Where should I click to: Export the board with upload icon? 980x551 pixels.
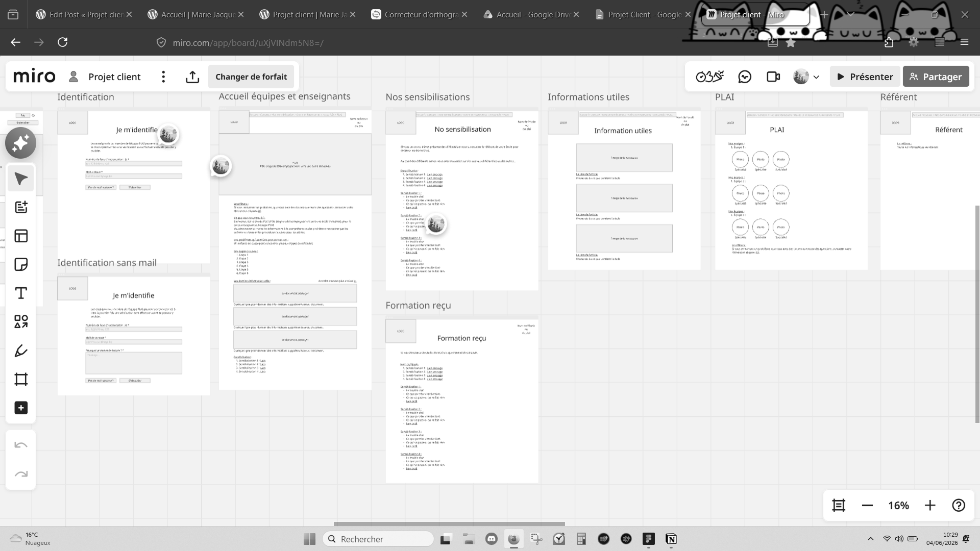point(192,77)
